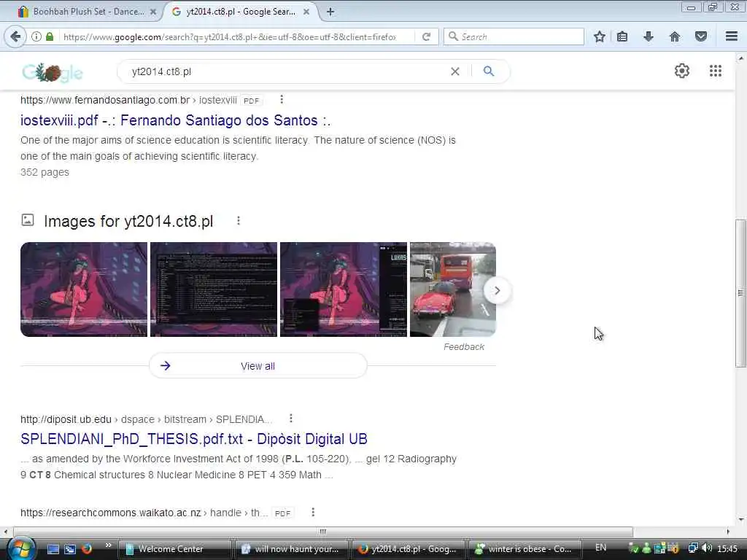Open new tab with plus button
This screenshot has height=560, width=747.
[x=330, y=12]
